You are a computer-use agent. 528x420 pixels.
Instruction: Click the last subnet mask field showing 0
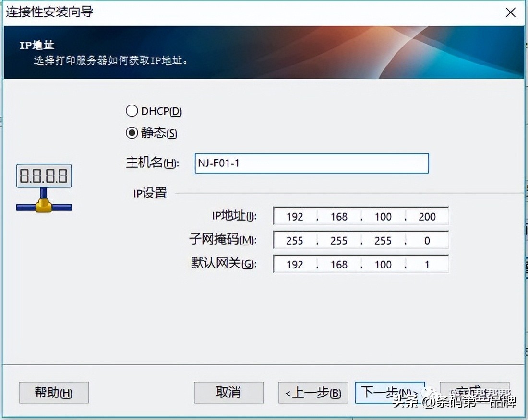pos(427,240)
